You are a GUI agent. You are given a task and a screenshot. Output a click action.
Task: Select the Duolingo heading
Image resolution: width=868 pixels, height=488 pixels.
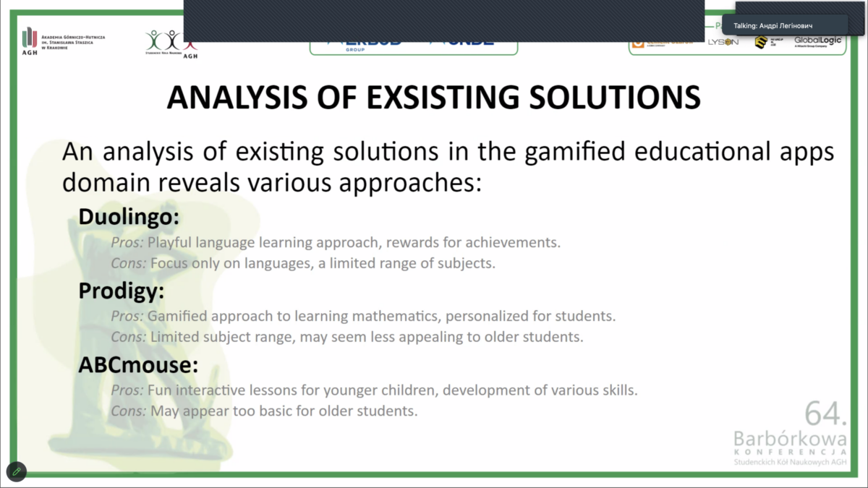click(x=129, y=217)
